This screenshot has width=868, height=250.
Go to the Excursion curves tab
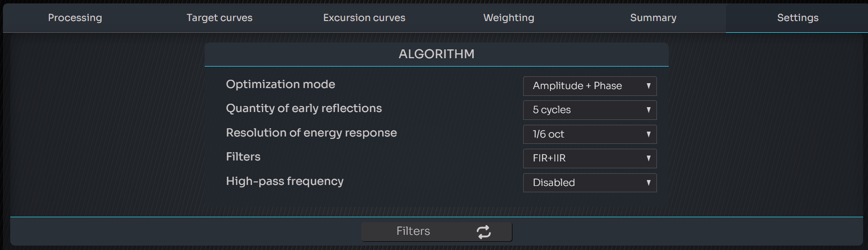click(364, 18)
